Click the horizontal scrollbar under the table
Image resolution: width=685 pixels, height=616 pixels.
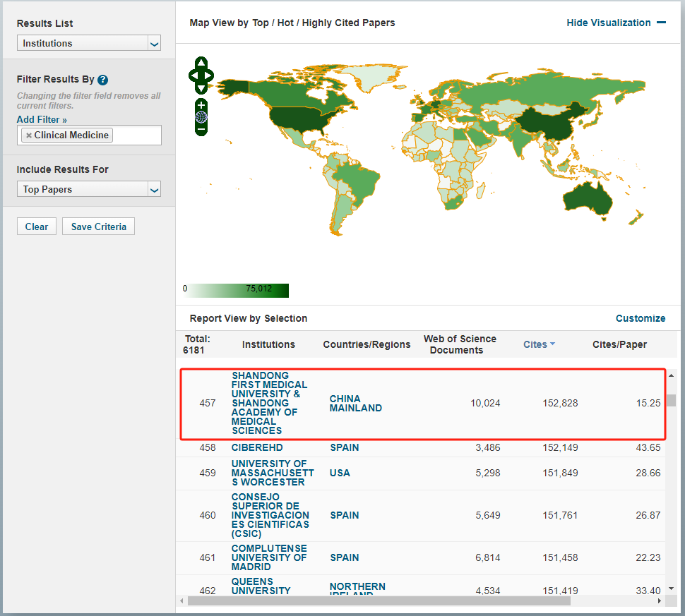tap(379, 601)
